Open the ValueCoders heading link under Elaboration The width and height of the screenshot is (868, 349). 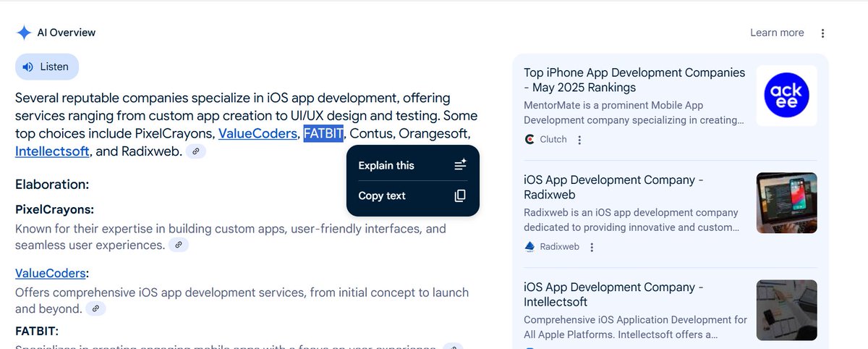[x=51, y=273]
